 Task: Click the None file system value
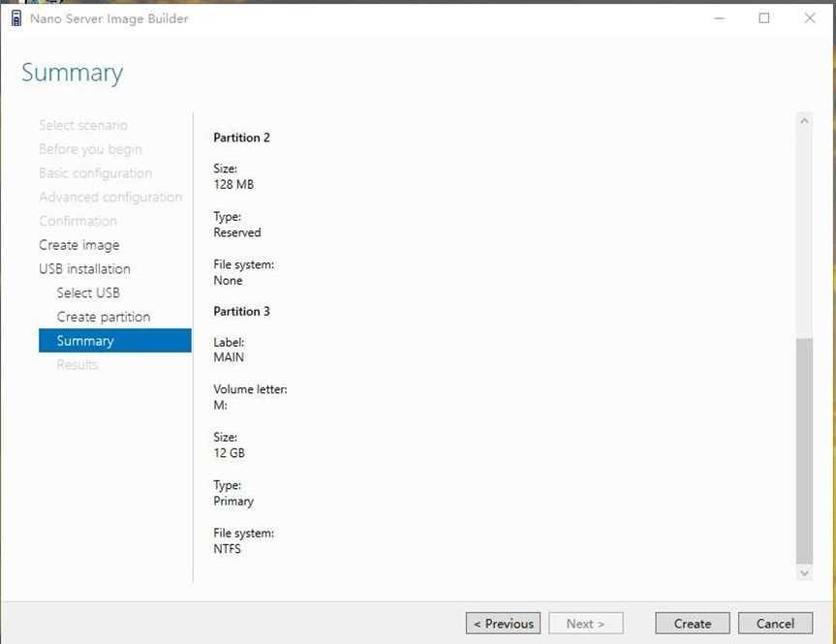(228, 281)
